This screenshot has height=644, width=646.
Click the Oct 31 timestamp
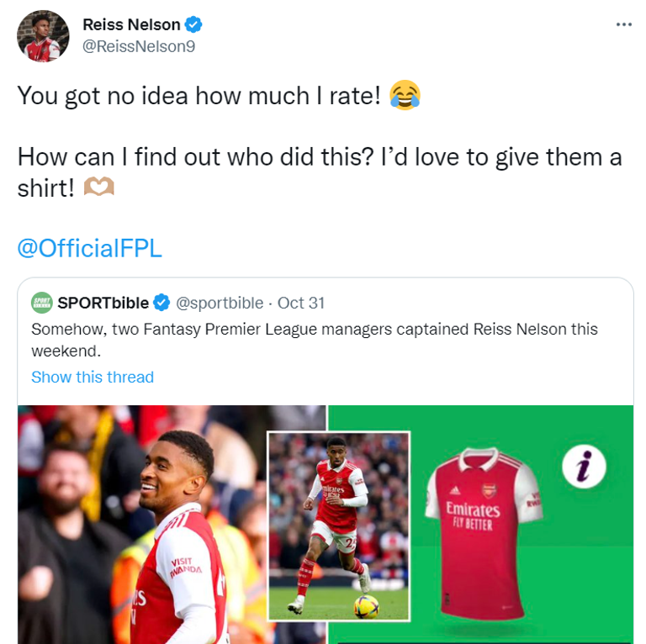[301, 303]
